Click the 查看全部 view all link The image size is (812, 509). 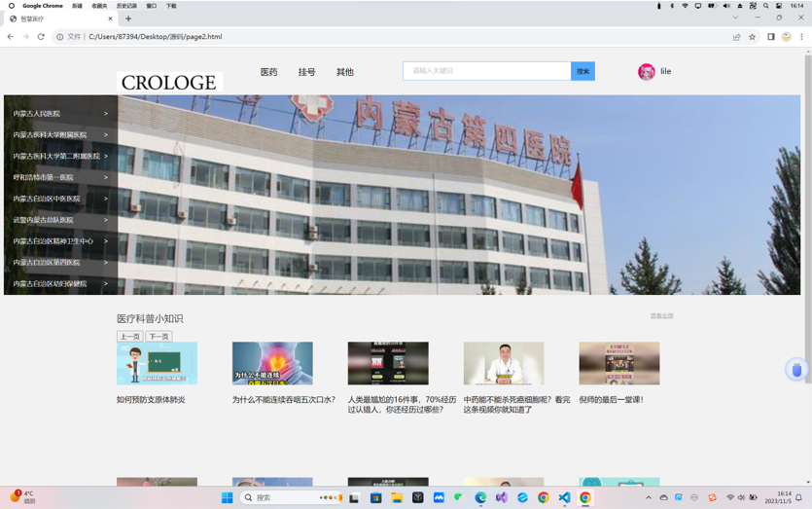coord(661,316)
